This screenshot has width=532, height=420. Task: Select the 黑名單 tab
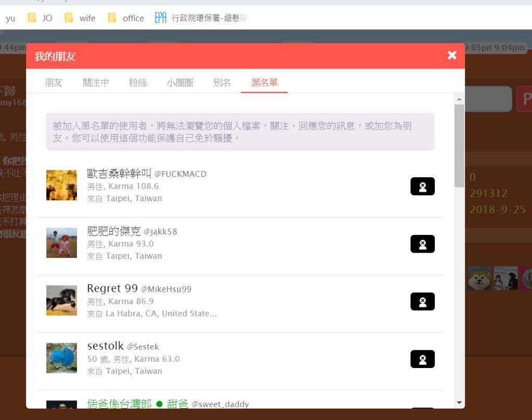point(264,83)
